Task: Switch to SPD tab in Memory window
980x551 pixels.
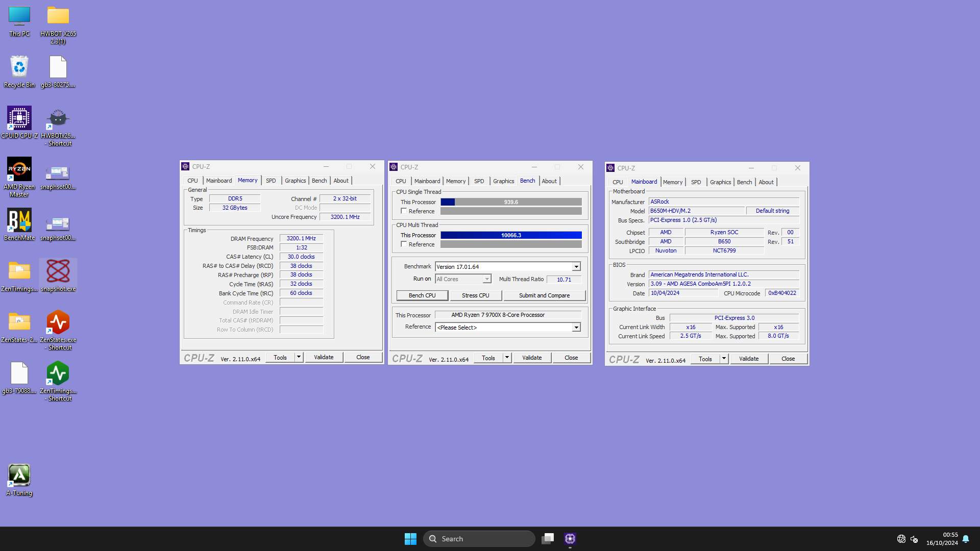Action: (x=271, y=181)
